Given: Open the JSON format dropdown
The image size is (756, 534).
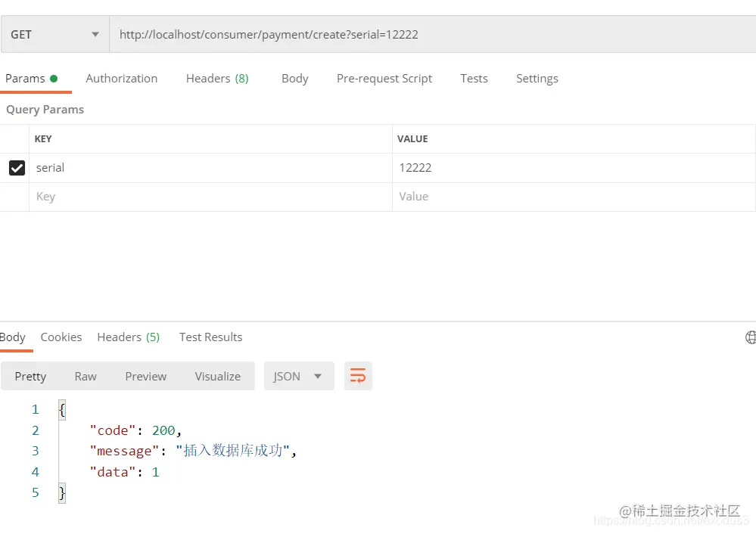Looking at the screenshot, I should point(299,376).
